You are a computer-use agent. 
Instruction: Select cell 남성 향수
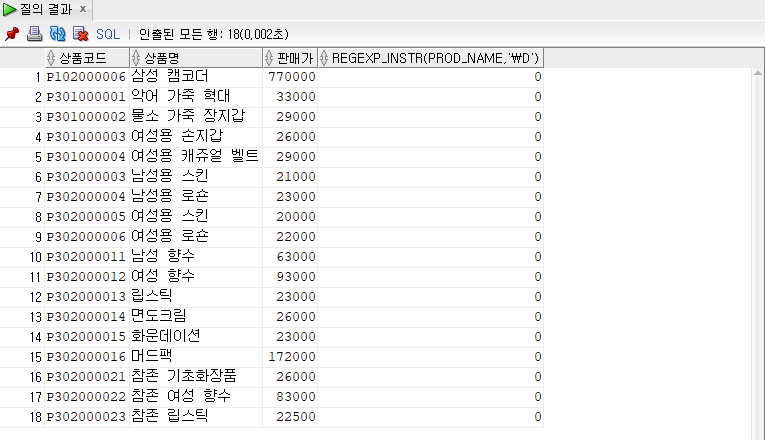coord(196,257)
